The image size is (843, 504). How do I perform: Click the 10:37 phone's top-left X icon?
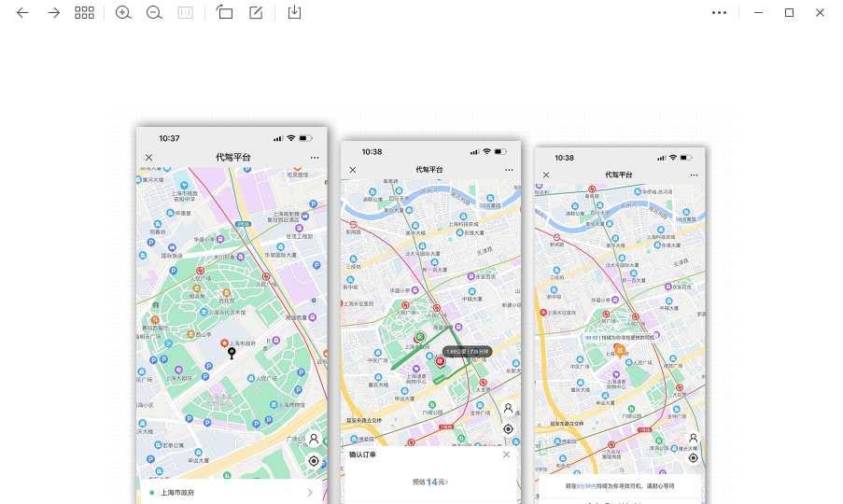pos(149,158)
